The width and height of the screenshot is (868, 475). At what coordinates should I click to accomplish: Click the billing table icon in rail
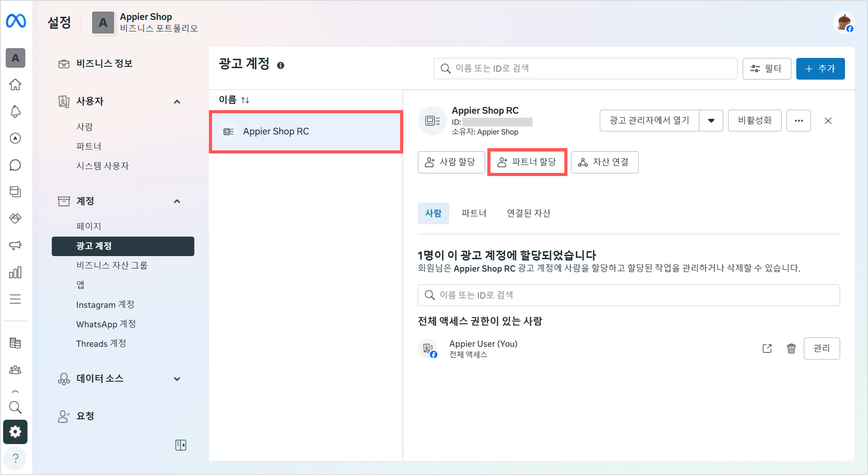[15, 343]
